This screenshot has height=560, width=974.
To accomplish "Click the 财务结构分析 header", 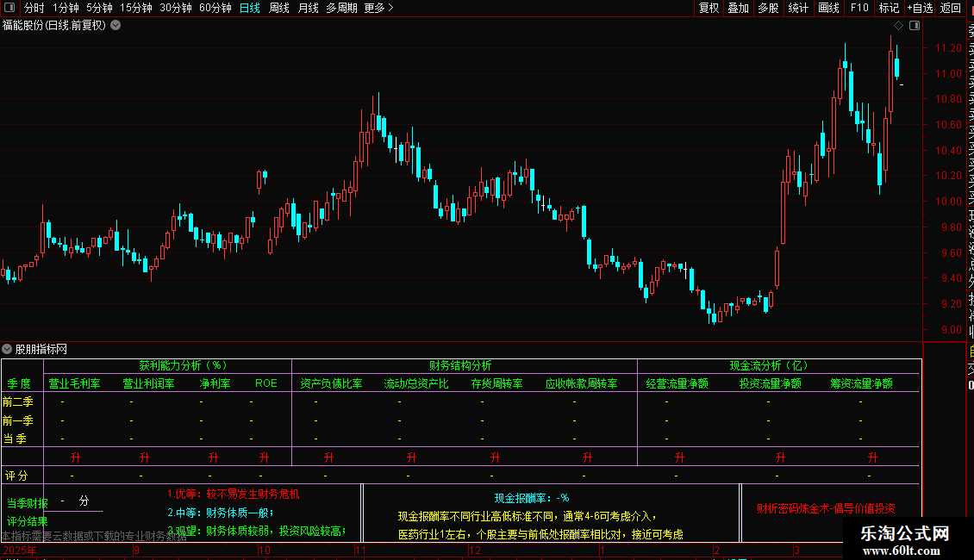I will click(x=460, y=365).
